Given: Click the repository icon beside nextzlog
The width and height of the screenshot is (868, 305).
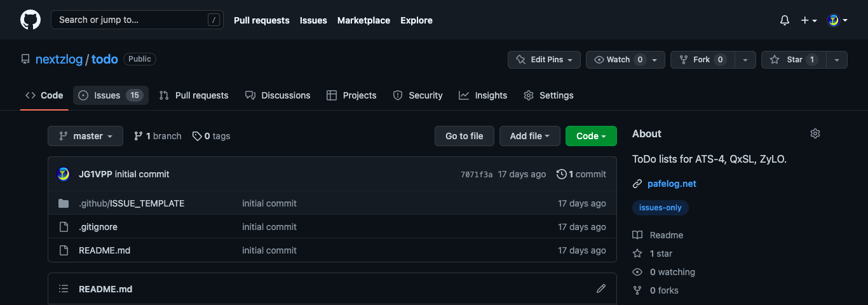Looking at the screenshot, I should pos(25,59).
